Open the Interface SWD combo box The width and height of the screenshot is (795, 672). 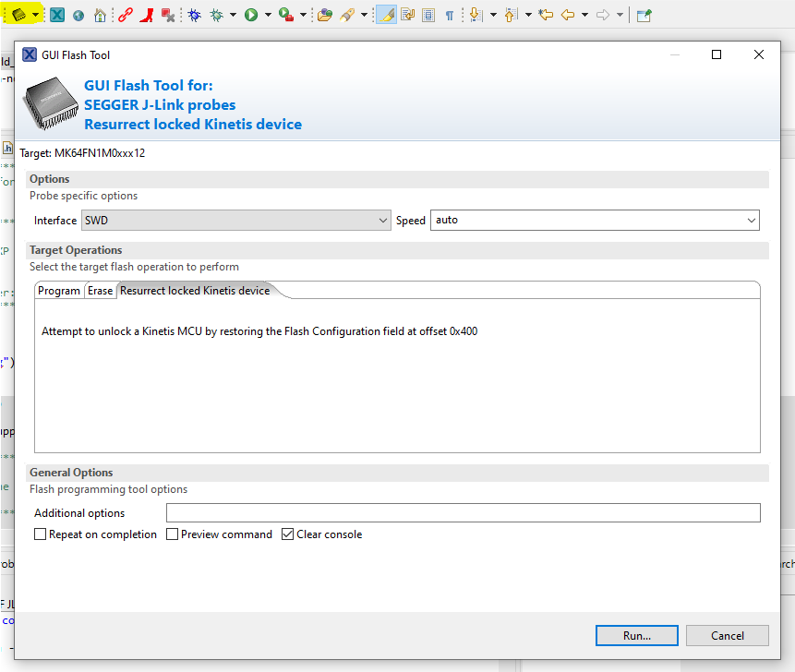pyautogui.click(x=236, y=221)
